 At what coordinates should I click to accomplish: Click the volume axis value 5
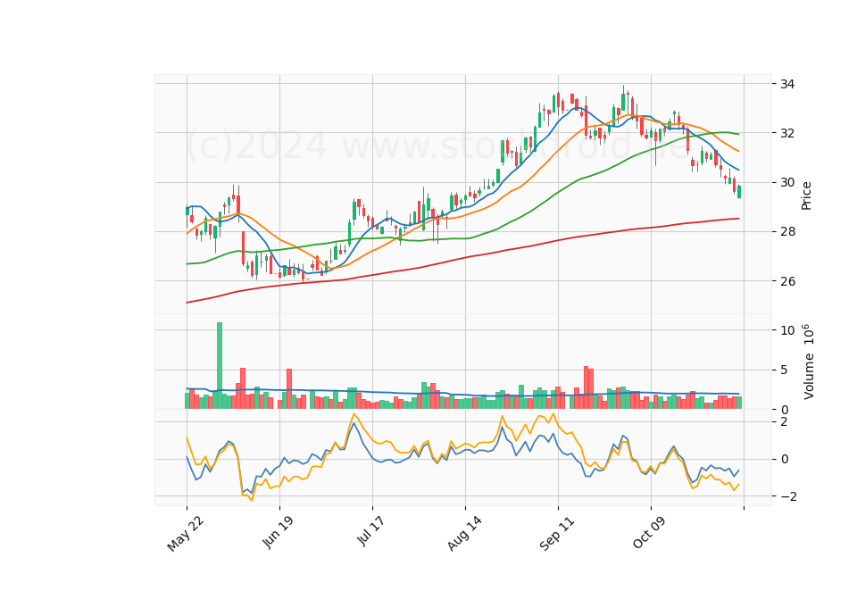pyautogui.click(x=785, y=370)
